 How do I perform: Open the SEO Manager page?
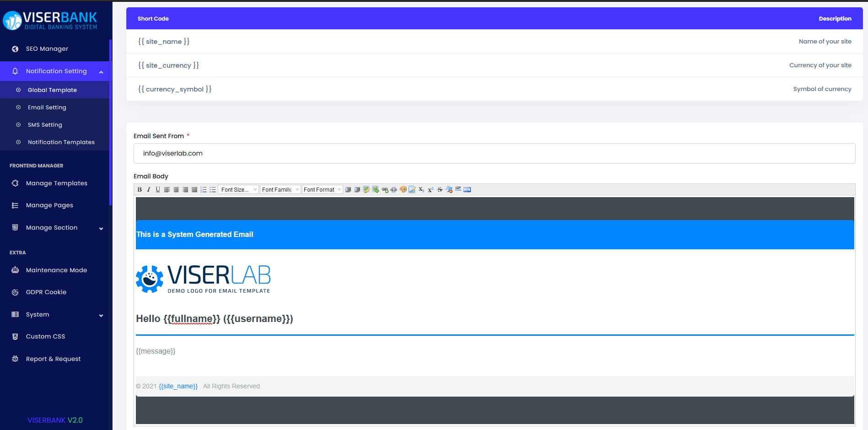[x=47, y=49]
